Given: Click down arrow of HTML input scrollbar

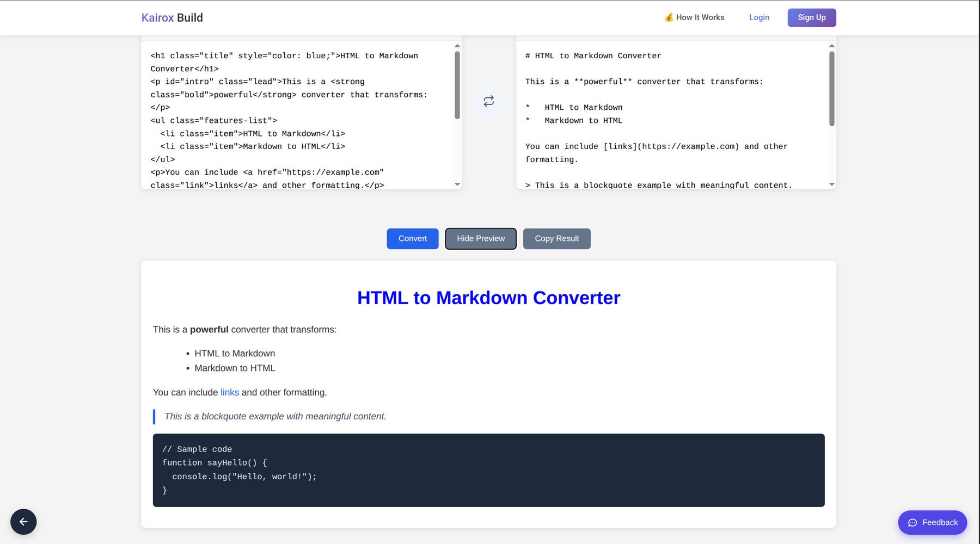Looking at the screenshot, I should (x=457, y=184).
